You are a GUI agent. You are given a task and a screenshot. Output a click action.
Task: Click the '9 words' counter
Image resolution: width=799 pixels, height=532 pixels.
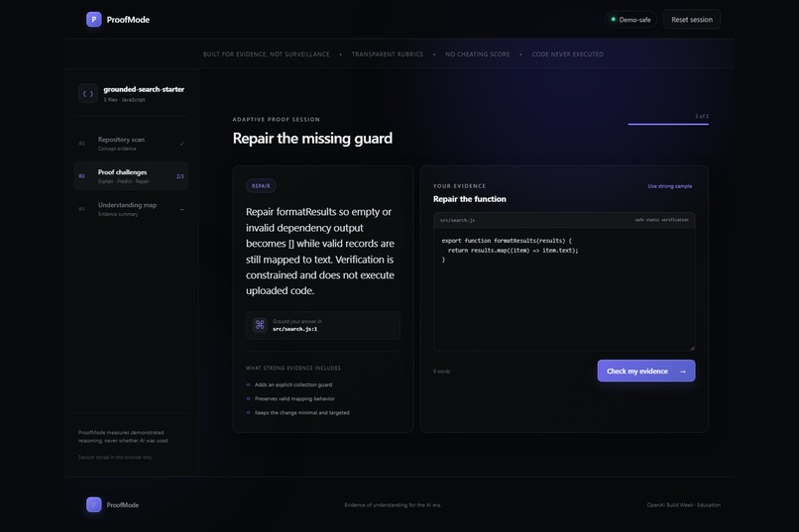(x=442, y=372)
